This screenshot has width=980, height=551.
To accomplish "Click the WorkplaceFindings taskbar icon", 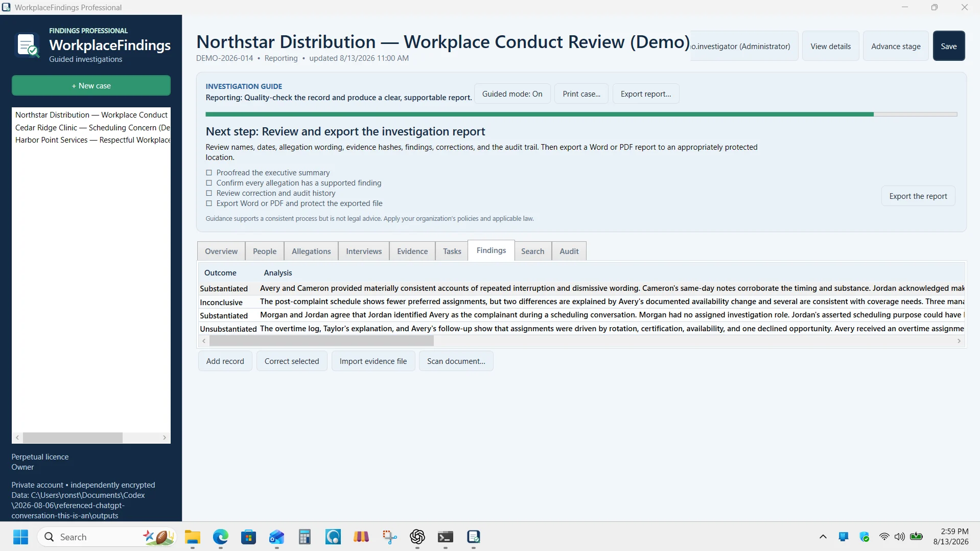I will [474, 537].
